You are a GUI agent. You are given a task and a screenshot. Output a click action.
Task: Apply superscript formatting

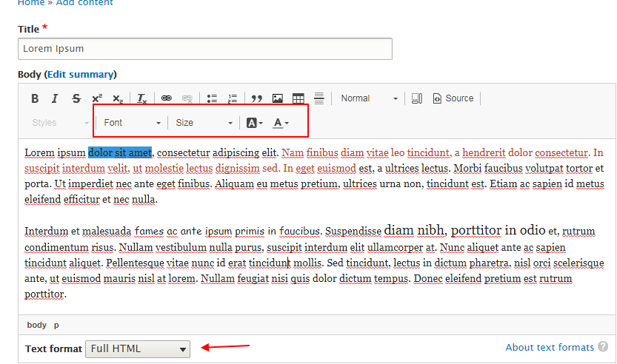coord(97,98)
